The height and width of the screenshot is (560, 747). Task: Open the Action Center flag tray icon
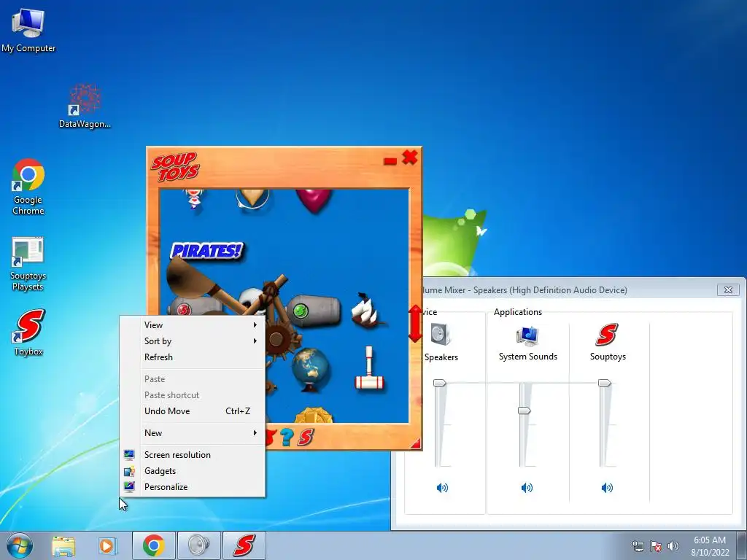(x=656, y=546)
